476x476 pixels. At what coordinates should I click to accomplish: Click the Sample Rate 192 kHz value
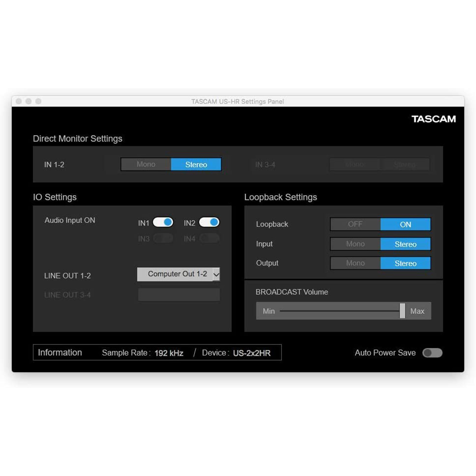point(169,353)
